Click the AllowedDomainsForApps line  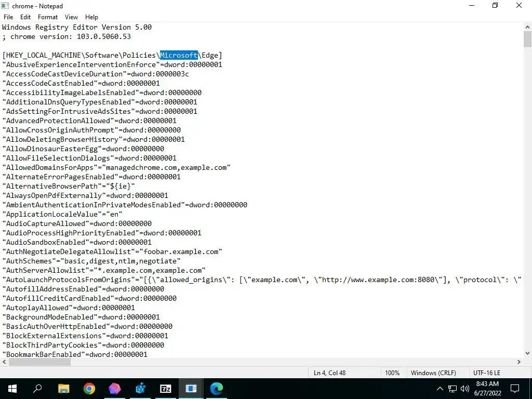click(x=116, y=167)
